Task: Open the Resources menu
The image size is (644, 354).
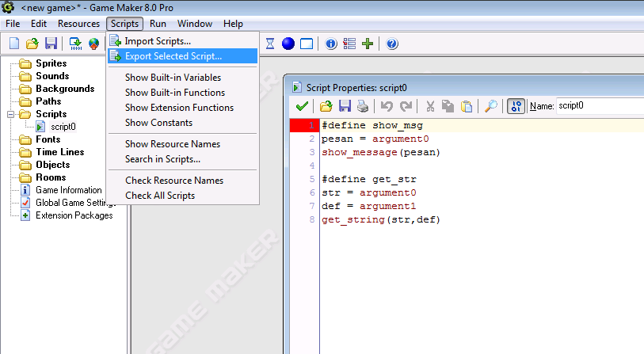Action: pos(78,24)
